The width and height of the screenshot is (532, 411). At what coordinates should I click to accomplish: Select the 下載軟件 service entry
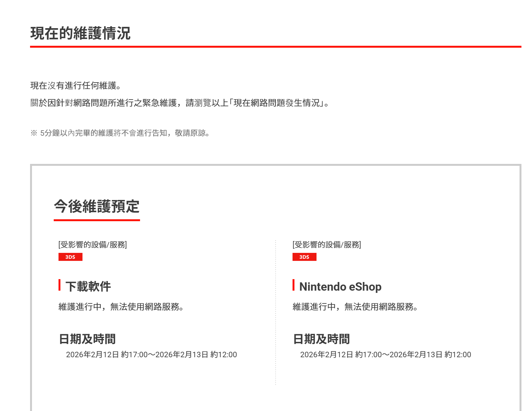pos(88,286)
